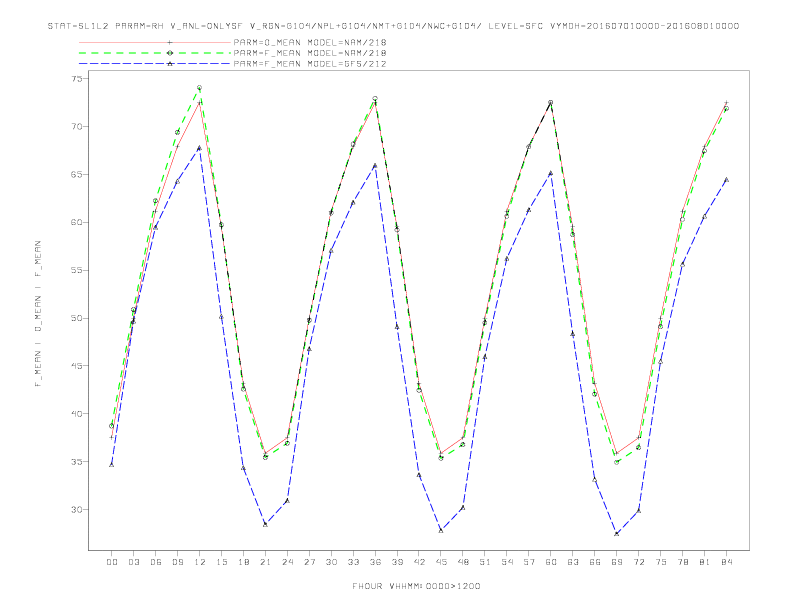This screenshot has width=792, height=612.
Task: Click forecast hour label 84 on x-axis
Action: (x=727, y=562)
